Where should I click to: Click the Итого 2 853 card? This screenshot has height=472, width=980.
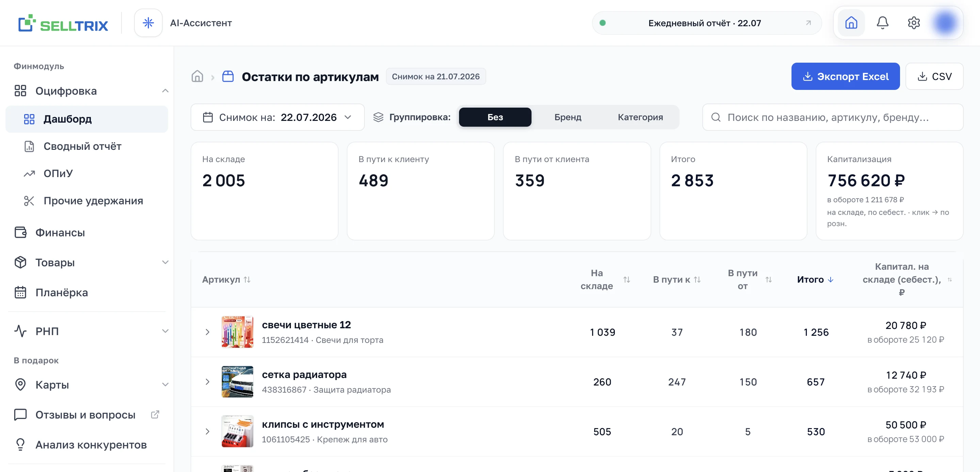pos(733,191)
